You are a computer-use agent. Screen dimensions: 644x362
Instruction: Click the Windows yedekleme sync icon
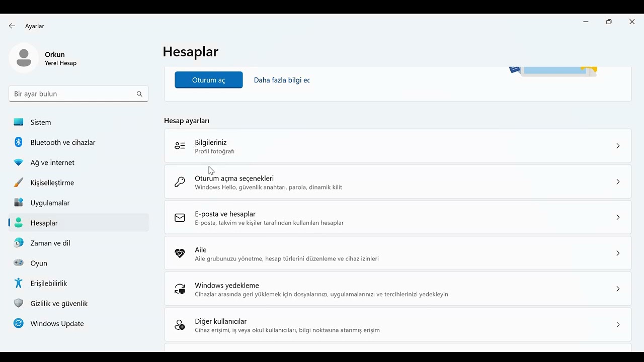coord(180,289)
